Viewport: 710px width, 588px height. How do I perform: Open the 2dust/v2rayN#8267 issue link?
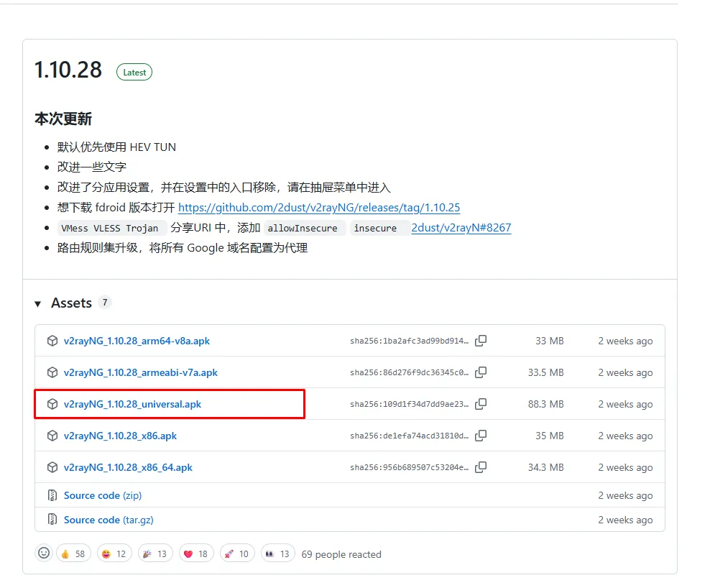[x=461, y=228]
